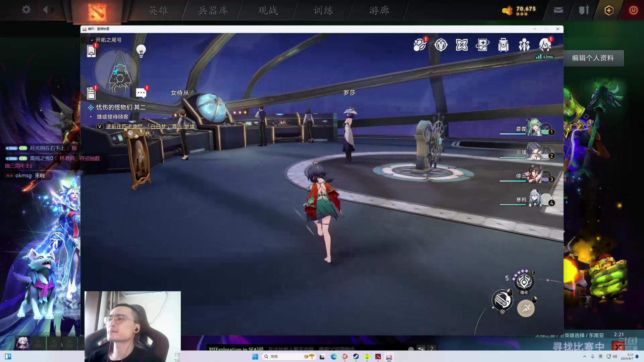
Task: Open the Trailblazer avatar profile icon
Action: tap(545, 45)
